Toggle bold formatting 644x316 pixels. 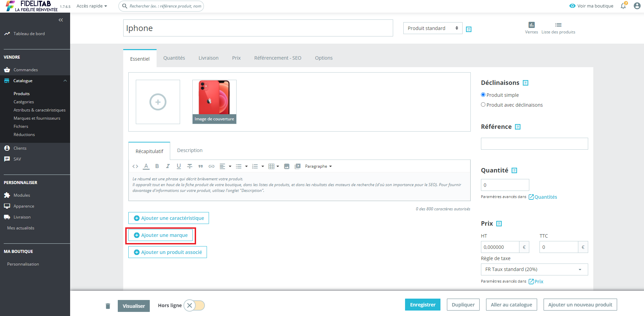point(157,166)
